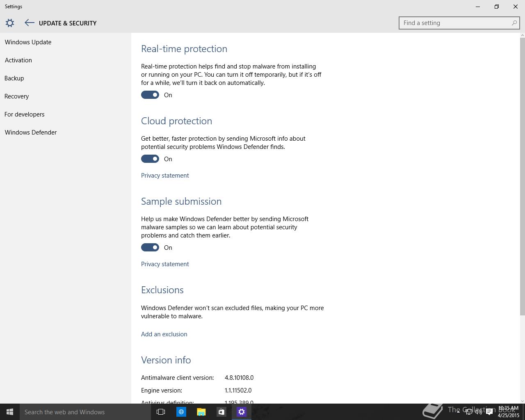
Task: Click the scrollbar down arrow
Action: 522,401
